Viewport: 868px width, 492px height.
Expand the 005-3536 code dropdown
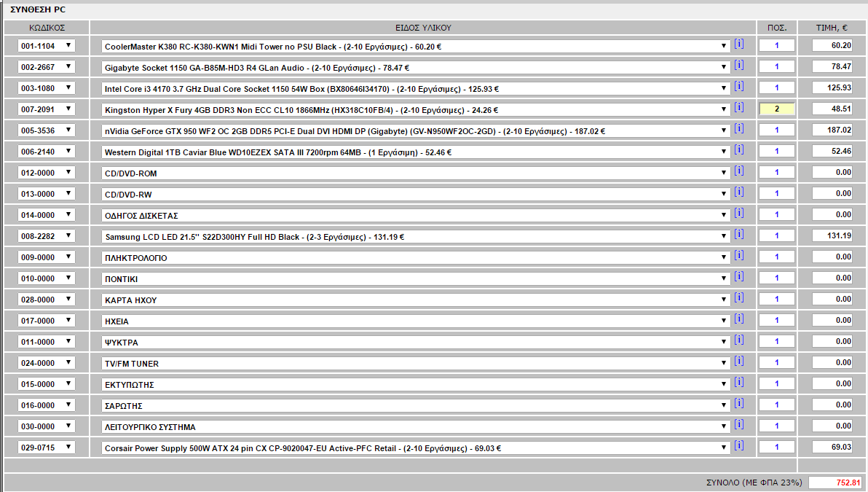47,130
